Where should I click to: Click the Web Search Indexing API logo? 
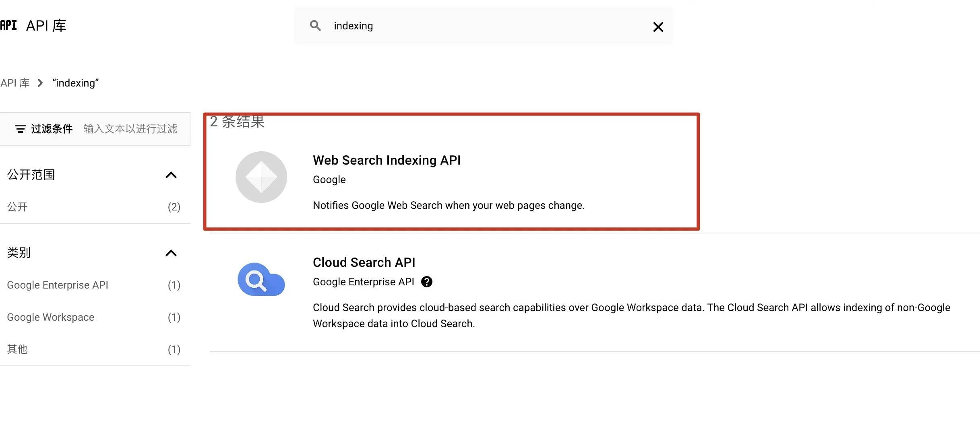261,177
